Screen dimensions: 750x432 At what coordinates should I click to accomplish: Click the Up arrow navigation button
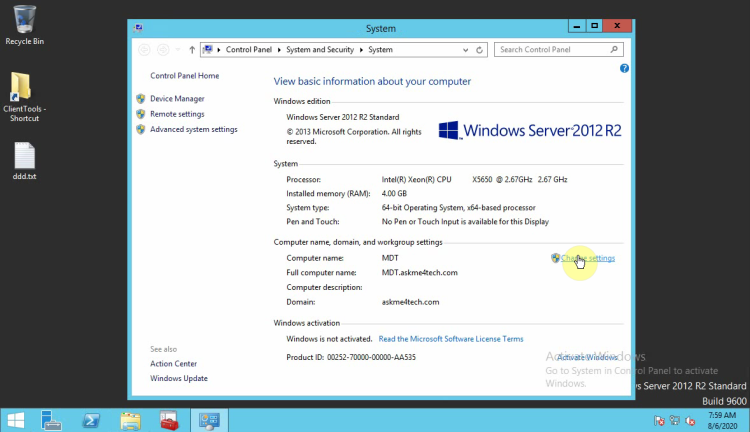[x=191, y=49]
